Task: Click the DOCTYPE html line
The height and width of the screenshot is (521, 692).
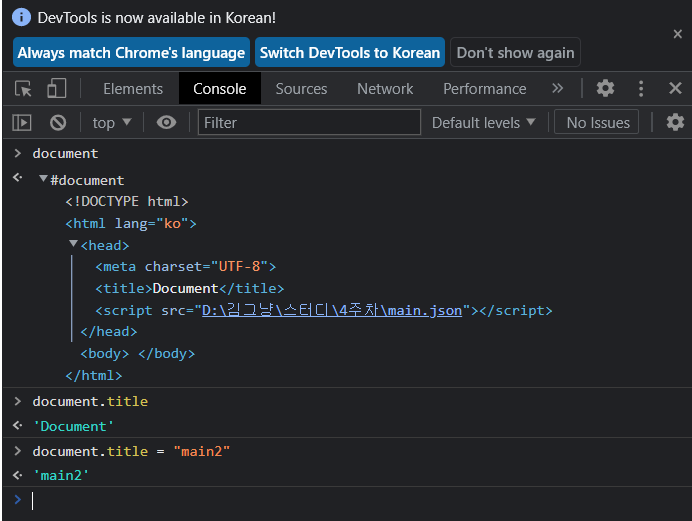Action: [127, 202]
